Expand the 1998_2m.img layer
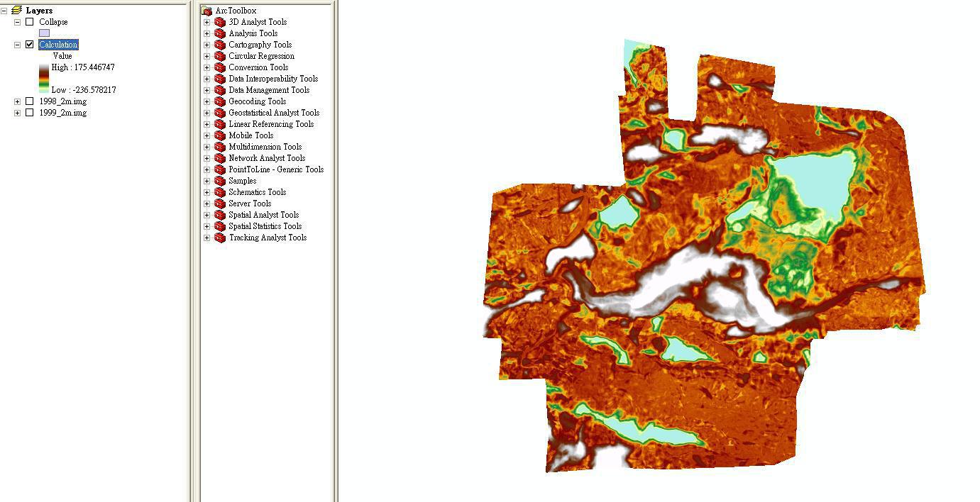 pos(17,101)
